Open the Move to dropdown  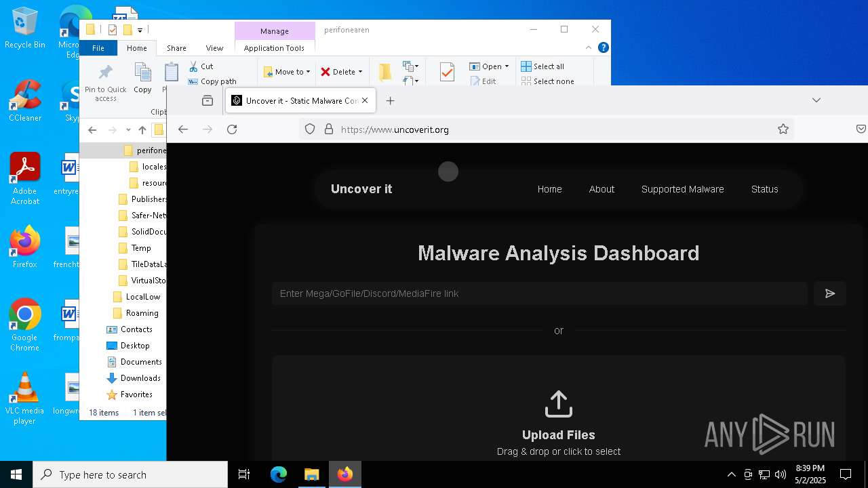point(286,72)
